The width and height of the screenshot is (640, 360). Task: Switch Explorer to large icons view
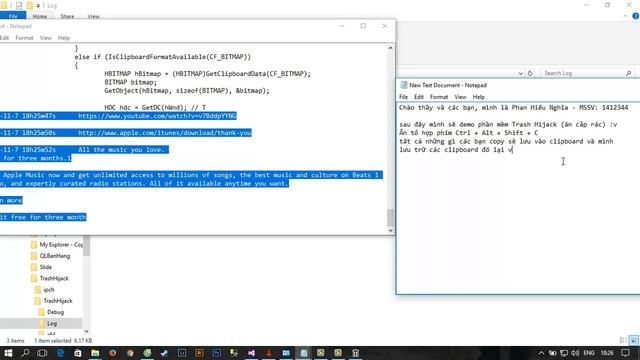pyautogui.click(x=633, y=340)
